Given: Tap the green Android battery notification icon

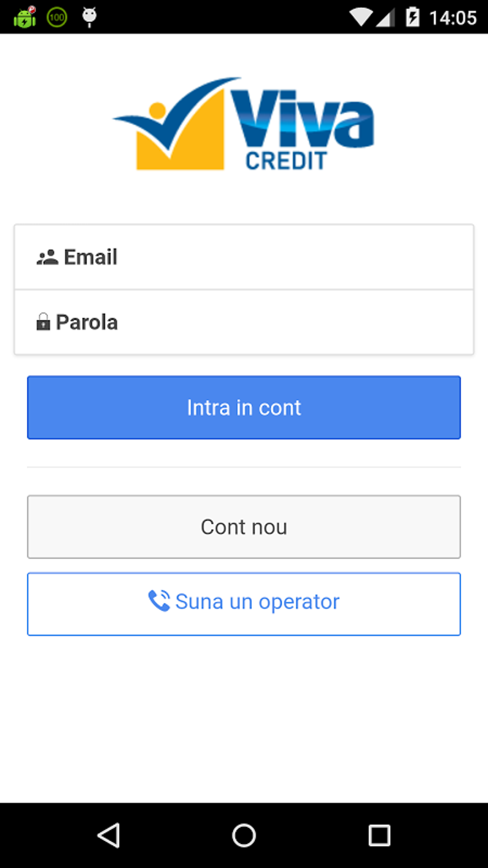Looking at the screenshot, I should (25, 18).
